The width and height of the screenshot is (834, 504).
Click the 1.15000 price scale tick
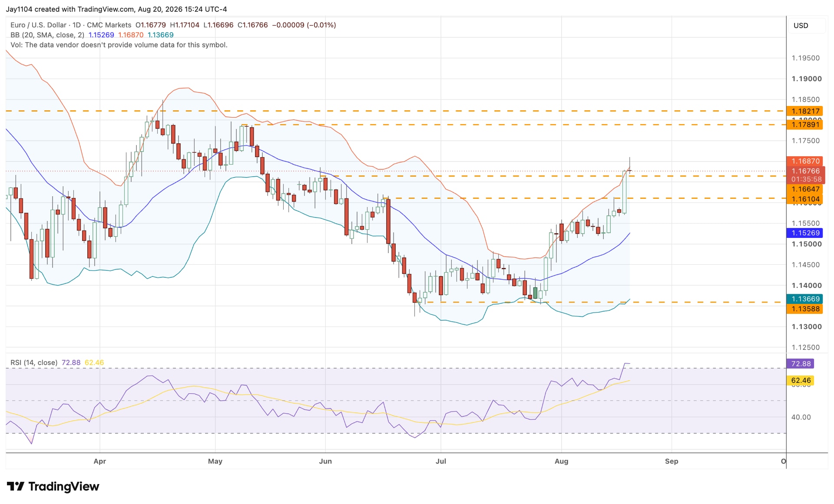(807, 244)
